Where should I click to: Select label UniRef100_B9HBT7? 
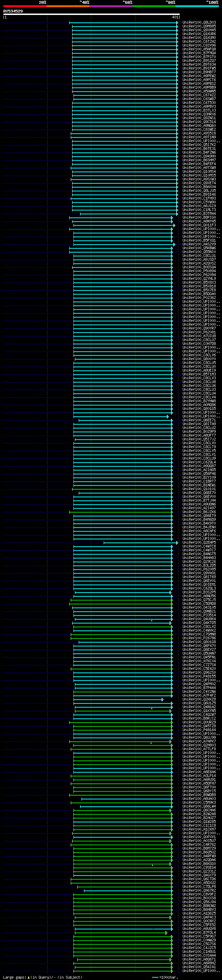click(x=199, y=72)
